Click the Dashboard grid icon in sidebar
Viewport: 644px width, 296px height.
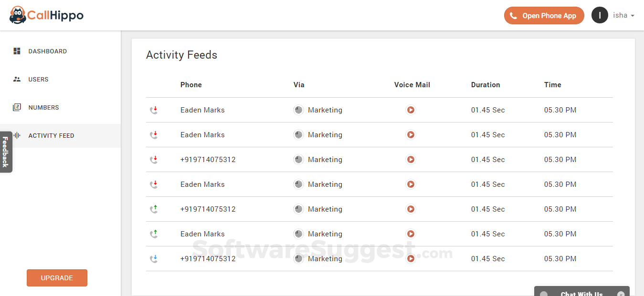click(x=17, y=51)
